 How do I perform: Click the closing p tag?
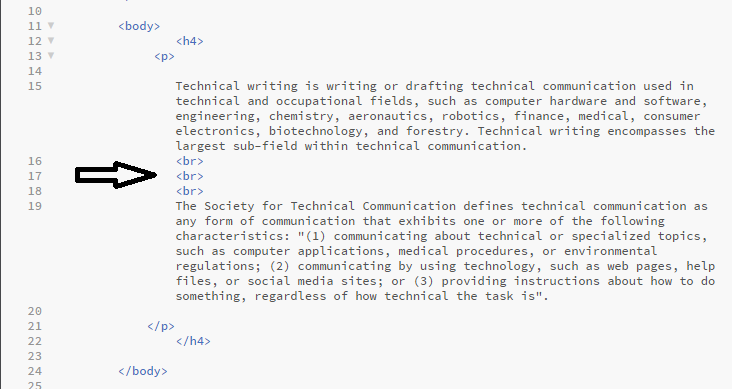(x=161, y=326)
